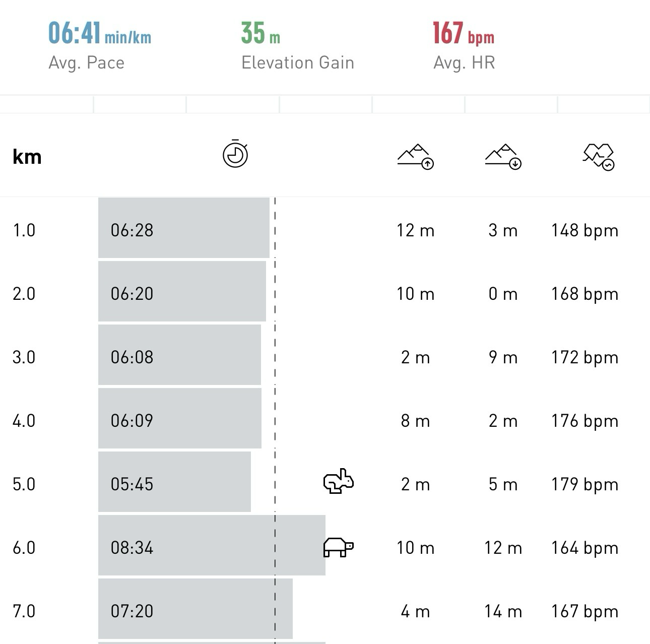Select the 05:45 pace bar for km 5.0

174,482
